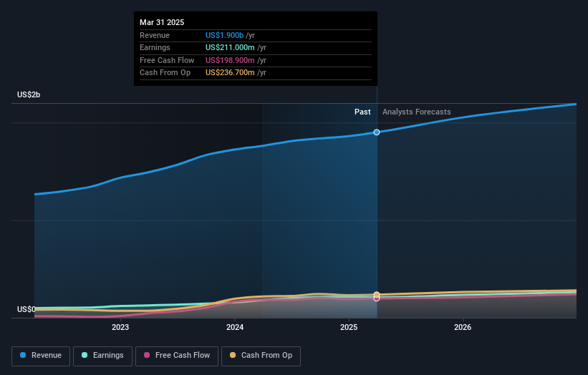Click the 2024 x-axis label
Screen dimensions: 588x375
pyautogui.click(x=235, y=327)
